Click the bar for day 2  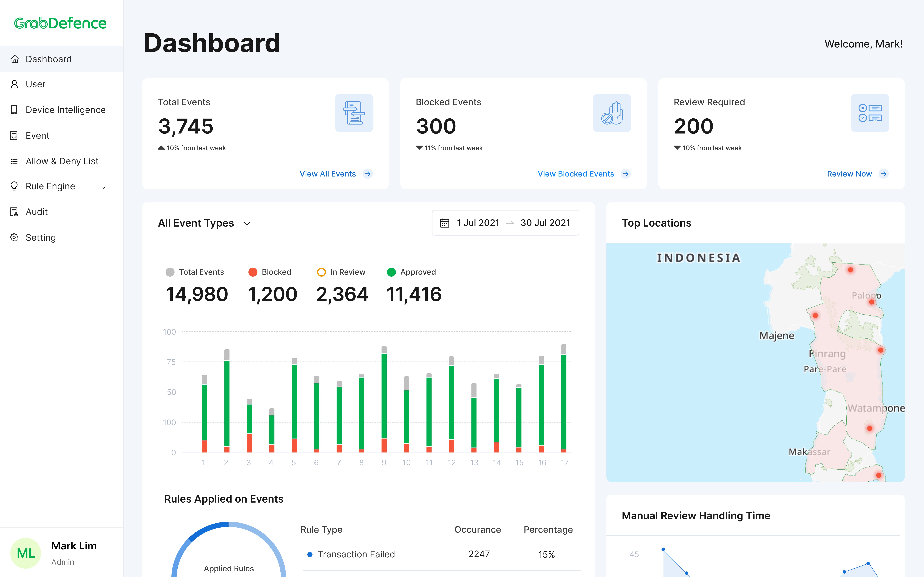pos(227,401)
